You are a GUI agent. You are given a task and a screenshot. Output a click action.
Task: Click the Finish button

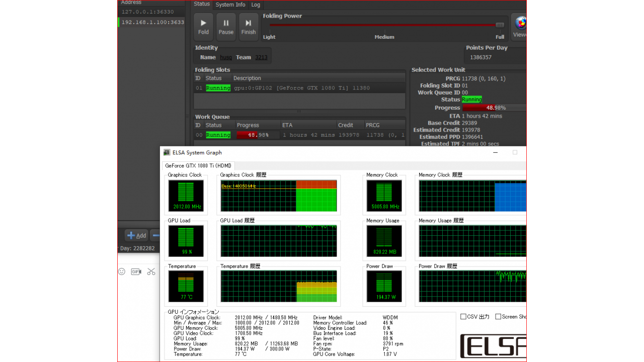coord(249,27)
